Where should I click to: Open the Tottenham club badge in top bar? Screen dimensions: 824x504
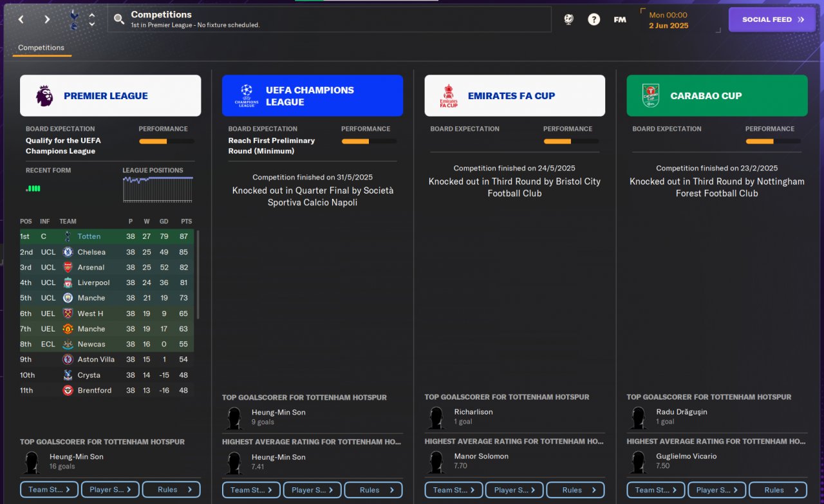point(74,19)
